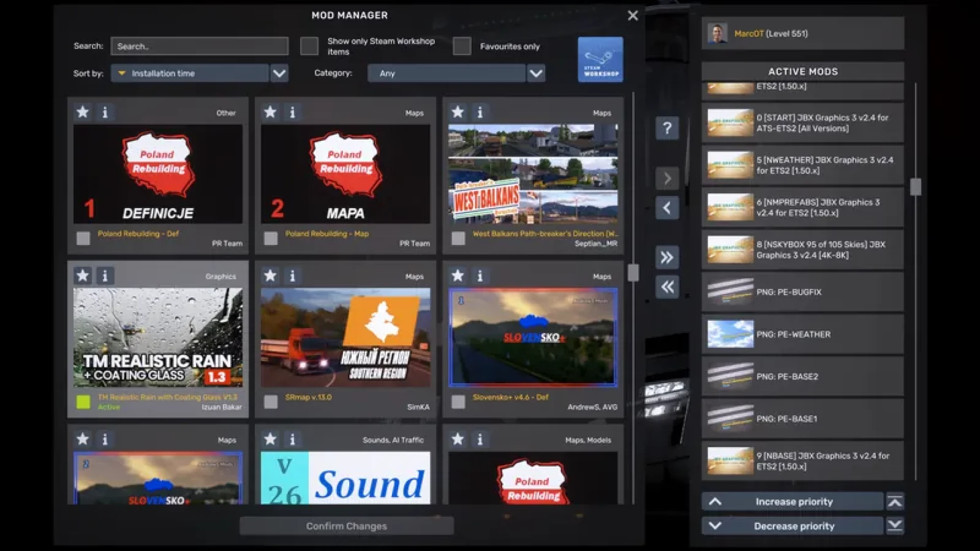Screen dimensions: 980x551
Task: Click the mod list scrollbar handle
Action: (633, 272)
